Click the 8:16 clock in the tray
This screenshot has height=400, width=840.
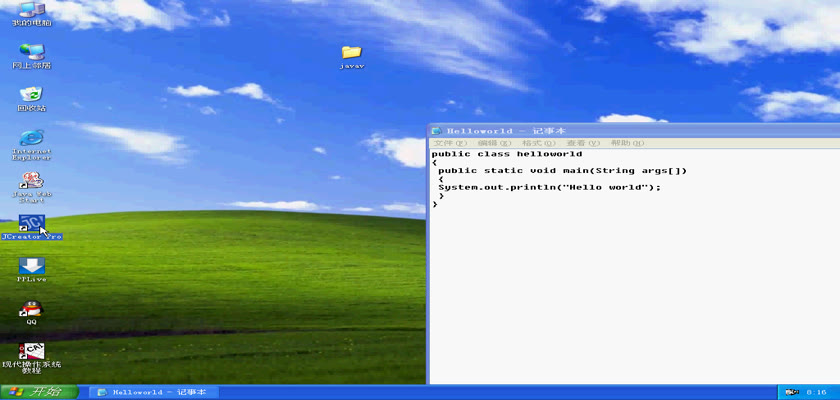point(816,393)
